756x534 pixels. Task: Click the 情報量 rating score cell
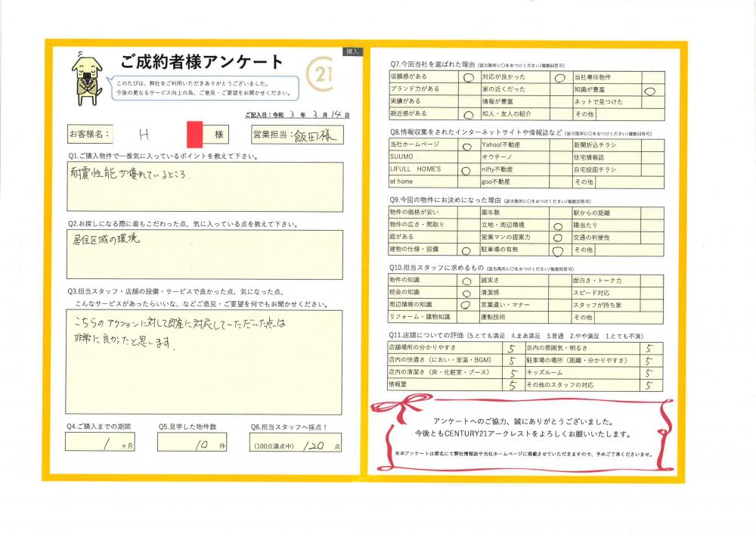coord(513,385)
